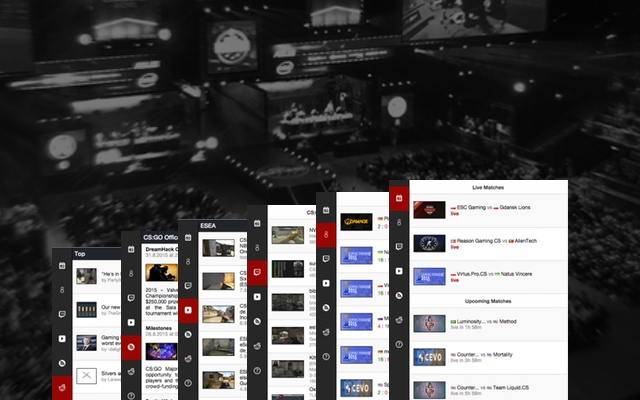Click the help icon in the results scores panel
This screenshot has height=400, width=640.
[x=326, y=356]
